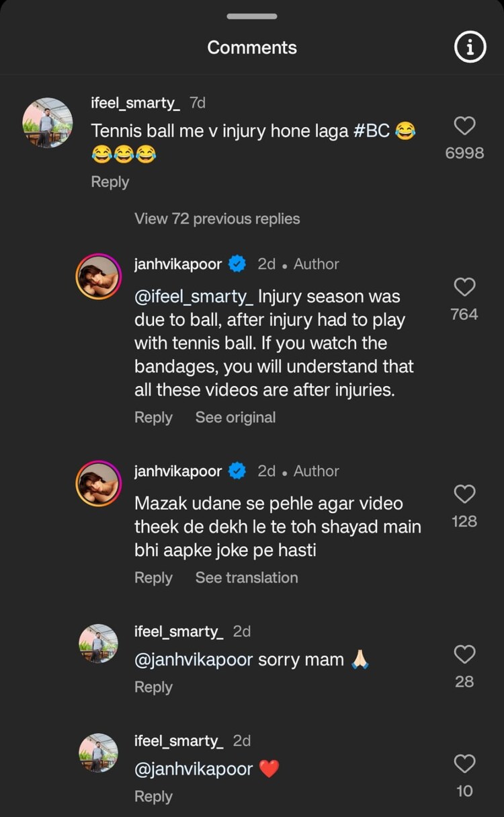Tap the #BC hashtag in top comment
504x817 pixels.
[x=370, y=130]
